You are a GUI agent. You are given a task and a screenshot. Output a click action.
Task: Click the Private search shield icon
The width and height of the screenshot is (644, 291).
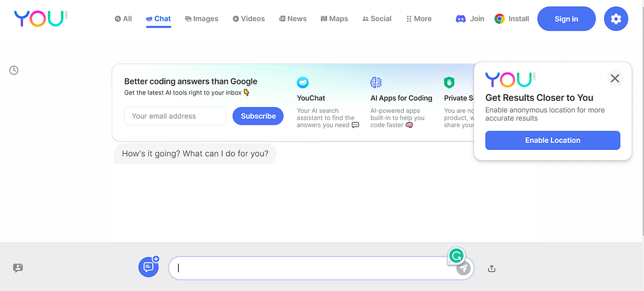point(449,83)
